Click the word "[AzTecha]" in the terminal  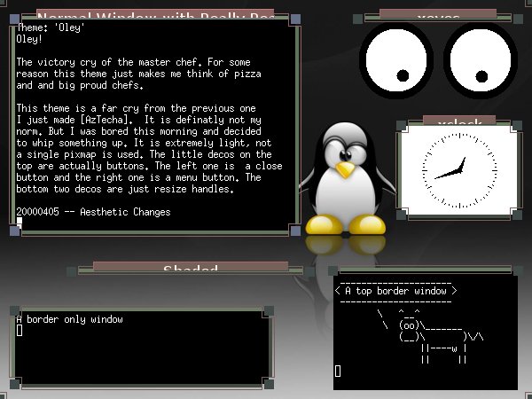(106, 120)
